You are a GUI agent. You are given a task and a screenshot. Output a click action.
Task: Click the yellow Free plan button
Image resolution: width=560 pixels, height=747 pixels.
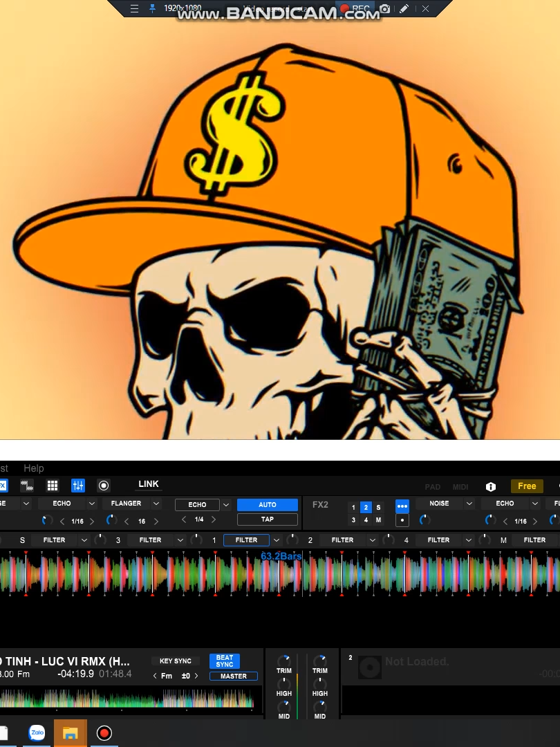[527, 486]
